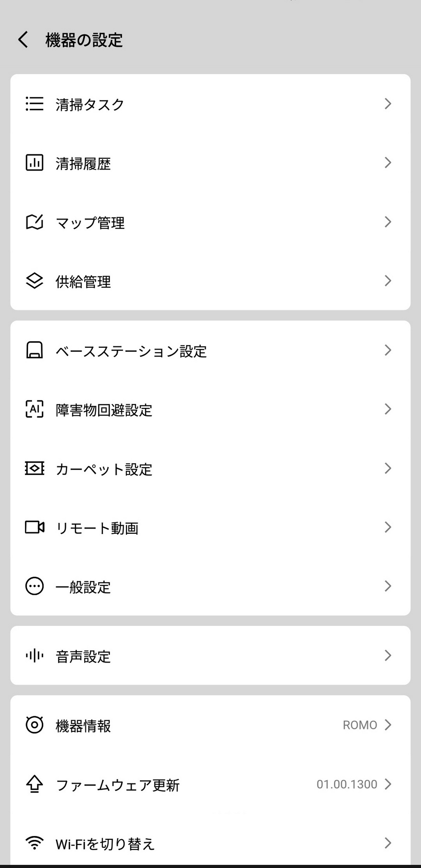Tap firmware version 01.00.1300
The image size is (421, 868).
tap(347, 784)
